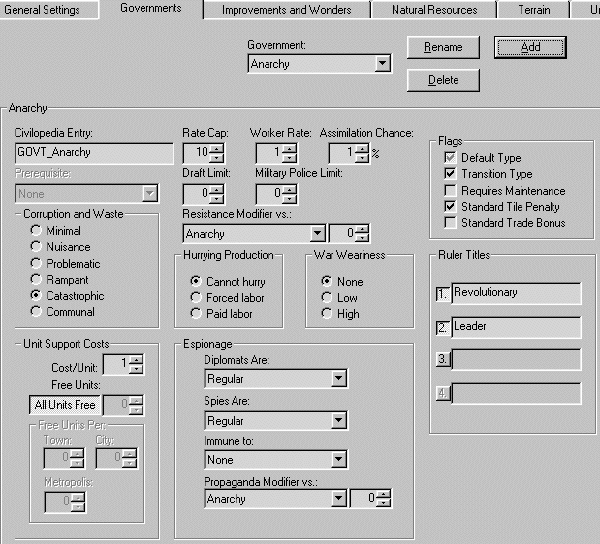Increase the Assimilation Chance spinner value
600x544 pixels.
[x=362, y=148]
